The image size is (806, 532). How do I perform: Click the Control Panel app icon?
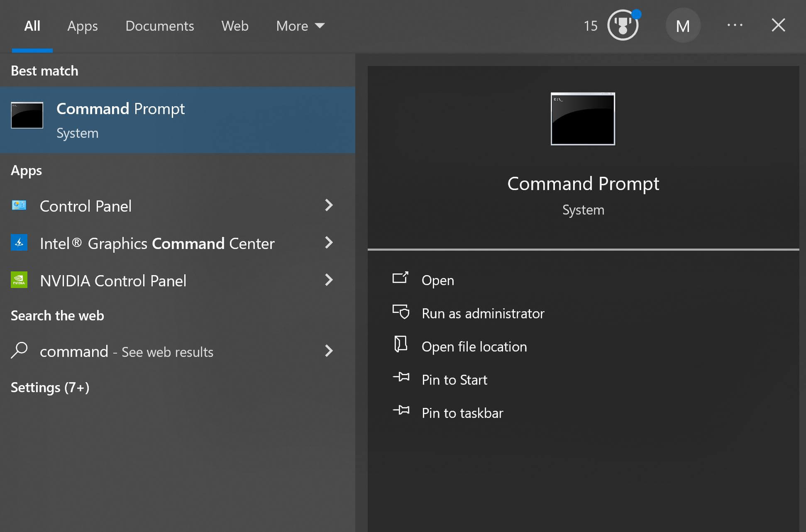(x=19, y=205)
